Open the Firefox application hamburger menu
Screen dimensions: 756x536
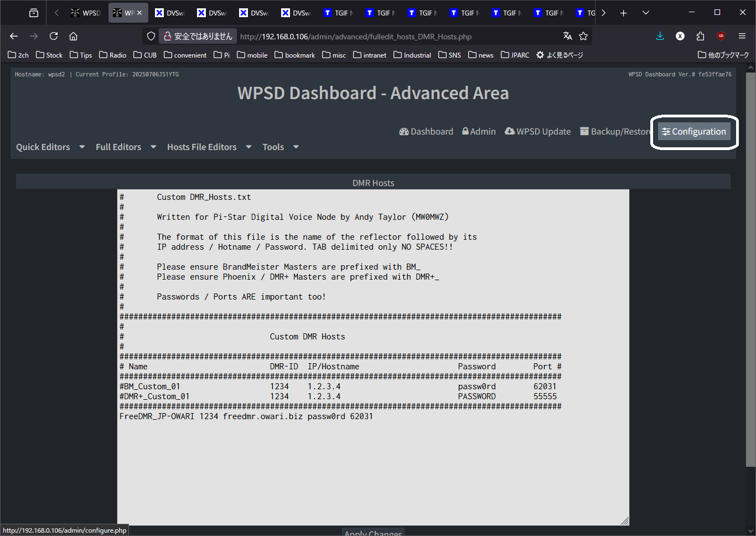(742, 36)
